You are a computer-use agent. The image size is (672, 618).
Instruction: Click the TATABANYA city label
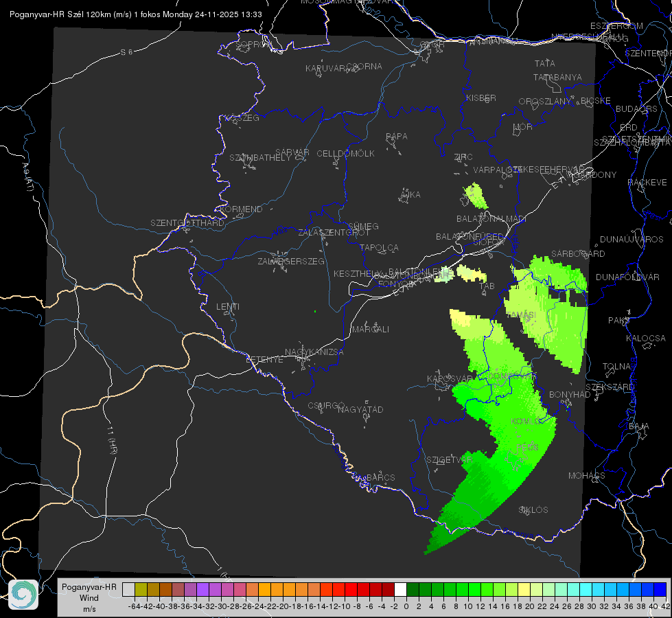click(x=557, y=77)
